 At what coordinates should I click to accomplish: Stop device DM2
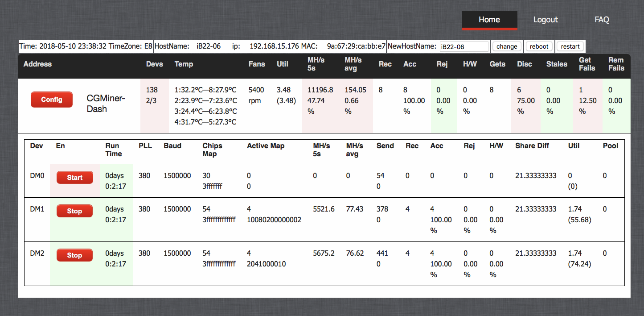tap(74, 255)
